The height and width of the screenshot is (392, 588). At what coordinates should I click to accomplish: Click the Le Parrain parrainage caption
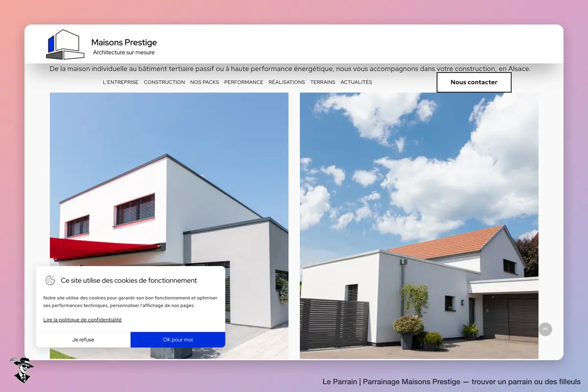(451, 382)
